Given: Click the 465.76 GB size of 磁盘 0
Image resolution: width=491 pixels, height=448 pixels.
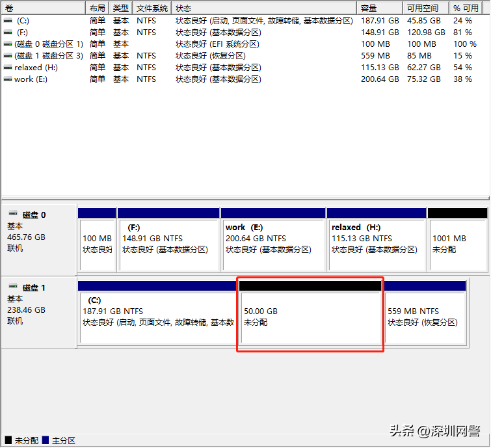Looking at the screenshot, I should (26, 237).
